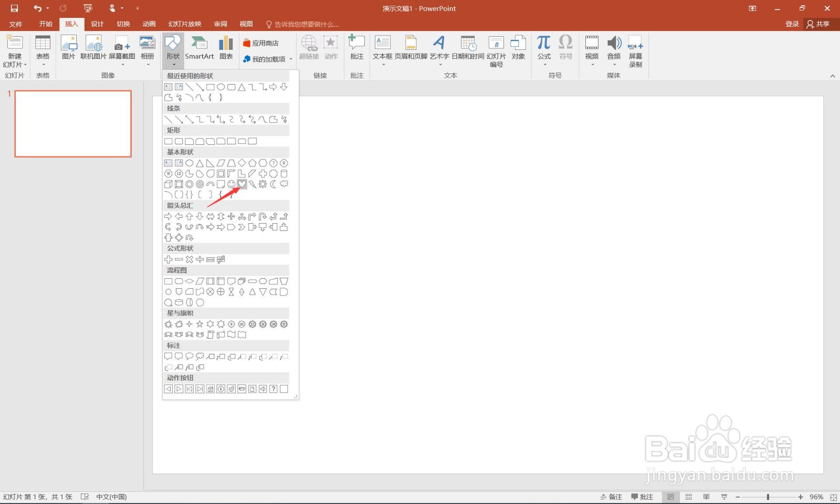The image size is (840, 504).
Task: Click the 共享 share button
Action: 818,24
